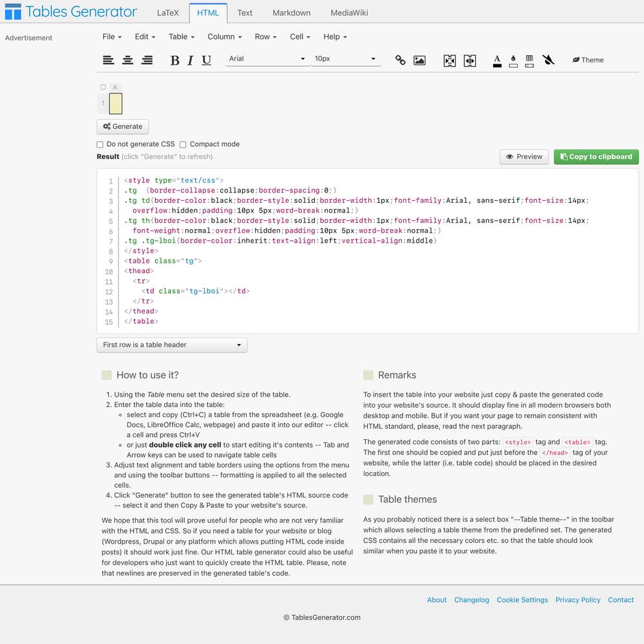644x644 pixels.
Task: Click Copy to clipboard button
Action: (596, 157)
